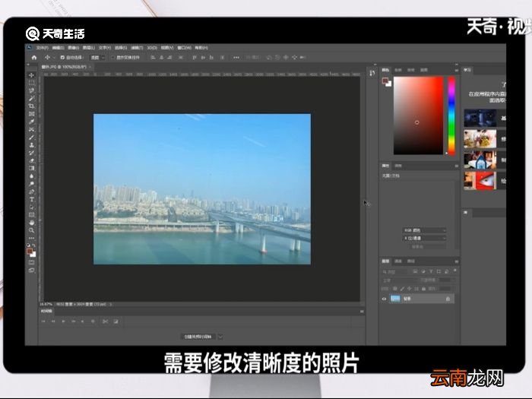Switch to the Layers tab
This screenshot has height=399, width=532.
pyautogui.click(x=385, y=261)
